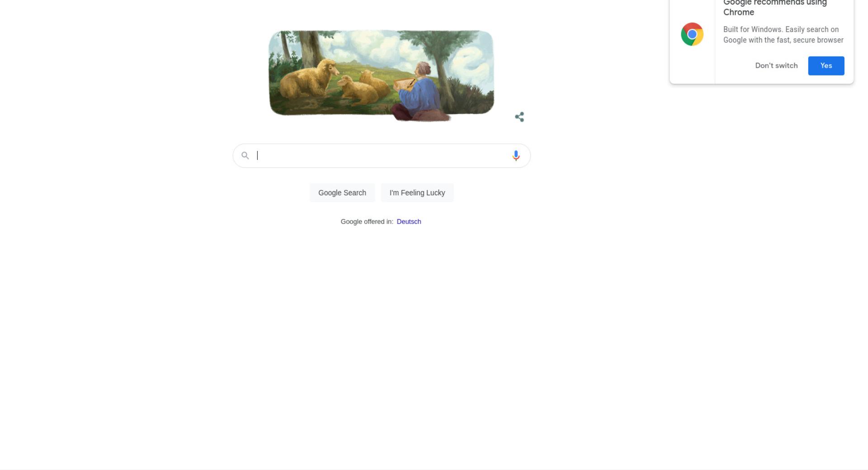Click the 'Google recommends using Chrome' heading

coord(775,7)
